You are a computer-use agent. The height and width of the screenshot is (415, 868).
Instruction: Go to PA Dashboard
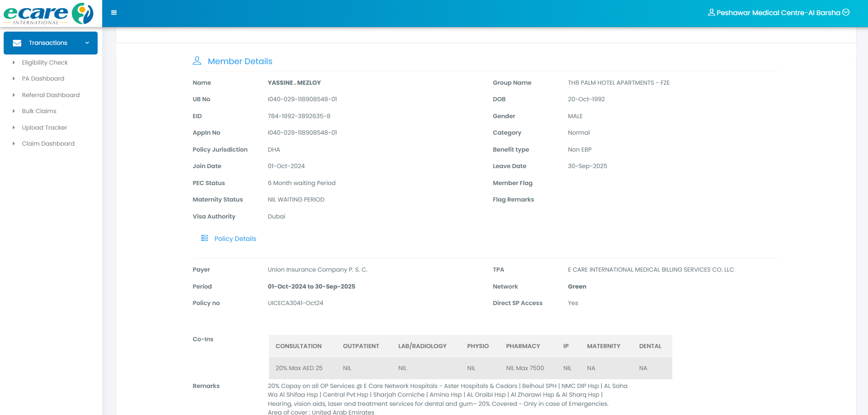(43, 79)
